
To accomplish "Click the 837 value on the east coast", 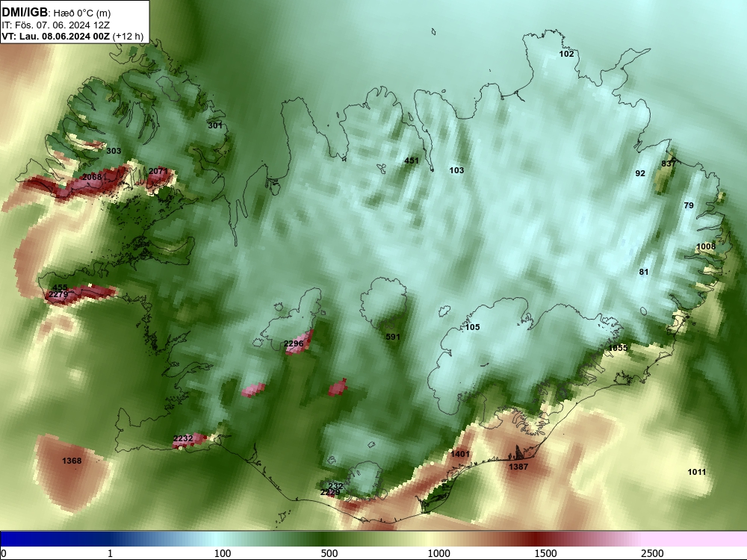I will pos(669,164).
